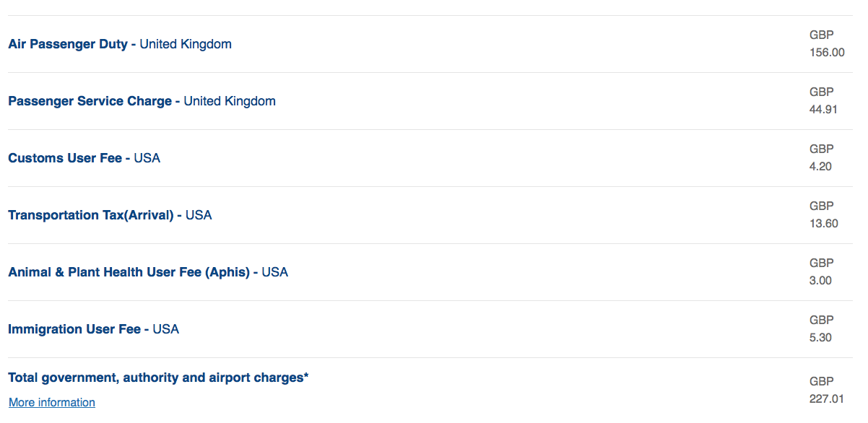This screenshot has height=423, width=868.
Task: Select Animal & Plant Health User Fee text
Action: tap(129, 272)
